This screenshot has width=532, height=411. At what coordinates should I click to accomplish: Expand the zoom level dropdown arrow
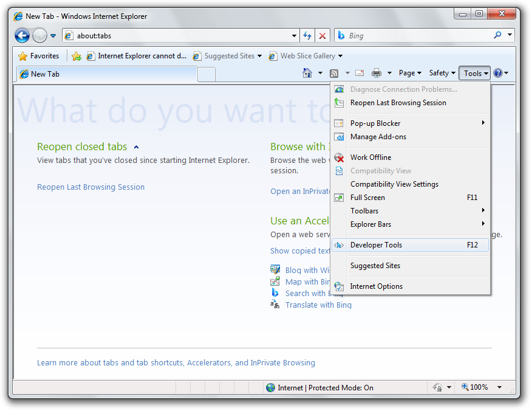tap(499, 387)
